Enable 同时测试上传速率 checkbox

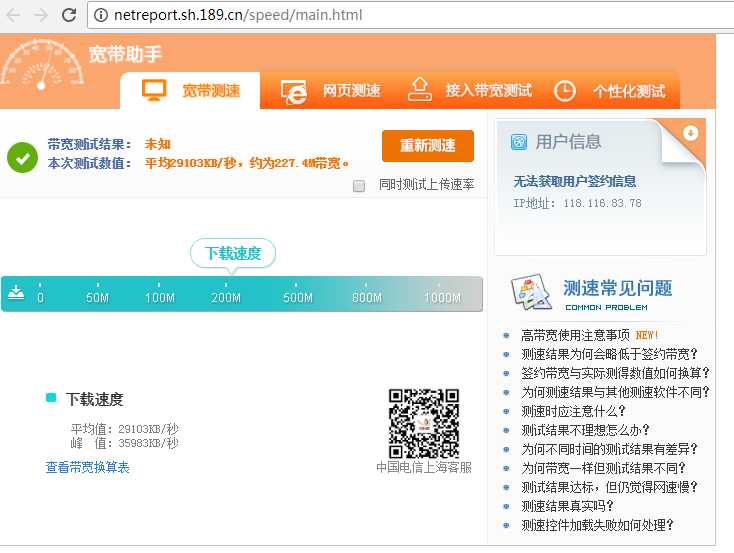tap(359, 186)
